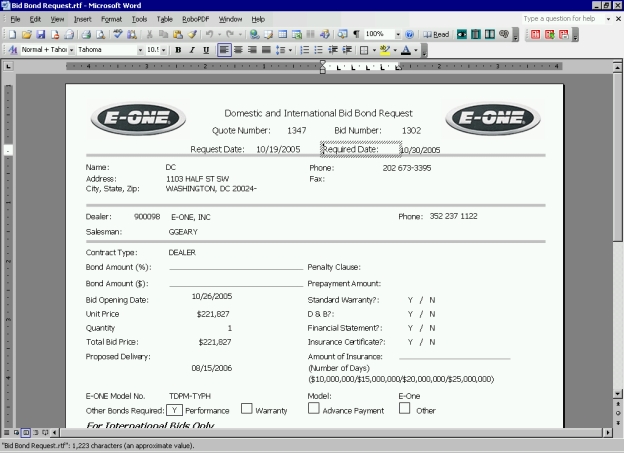Image resolution: width=624 pixels, height=453 pixels.
Task: Click the Open file folder icon
Action: pyautogui.click(x=27, y=35)
